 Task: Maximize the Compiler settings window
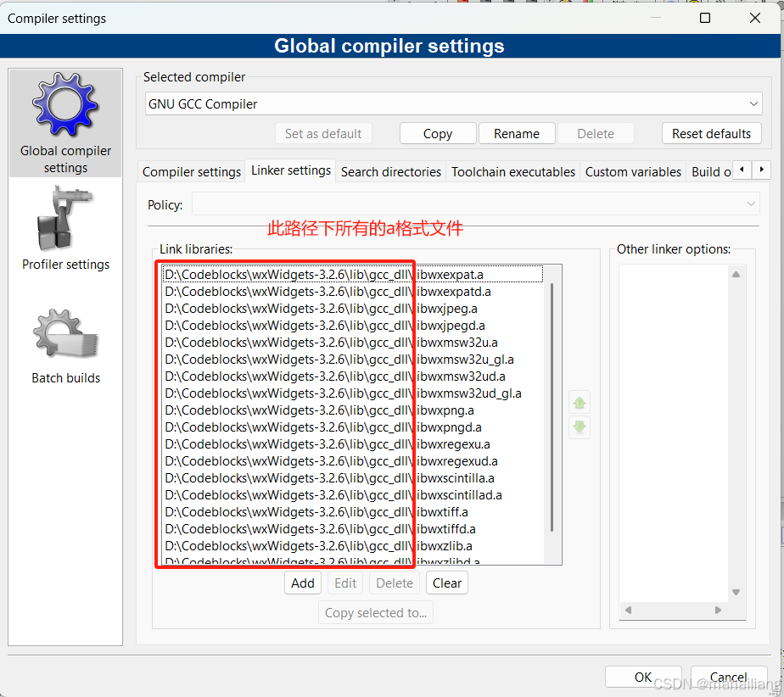[705, 18]
